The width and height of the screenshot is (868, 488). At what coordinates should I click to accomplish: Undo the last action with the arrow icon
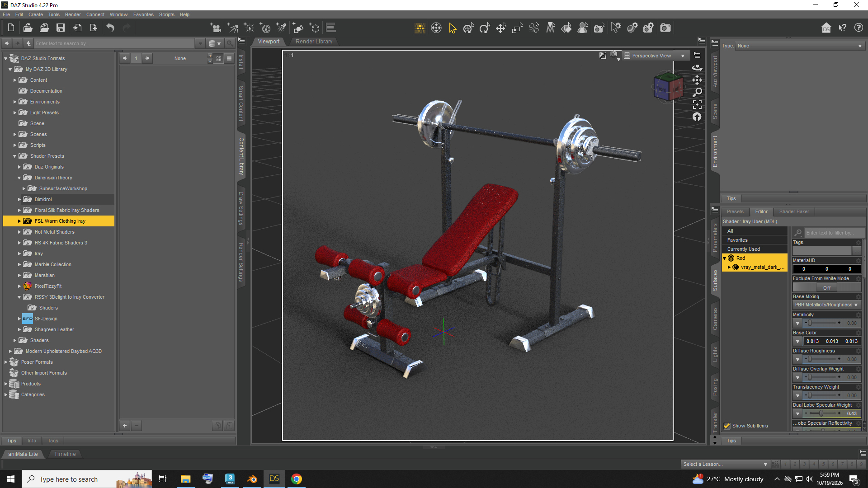click(110, 28)
